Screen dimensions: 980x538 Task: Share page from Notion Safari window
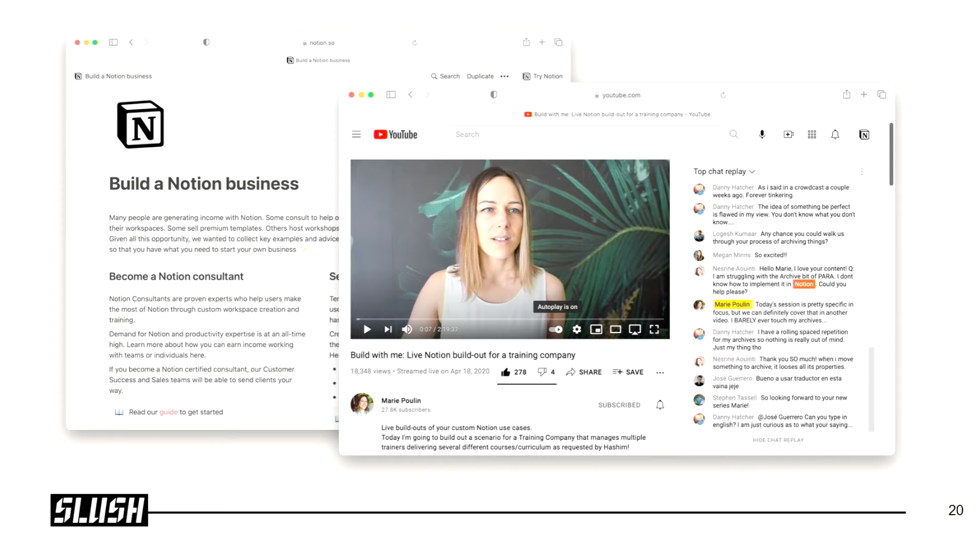(x=526, y=42)
